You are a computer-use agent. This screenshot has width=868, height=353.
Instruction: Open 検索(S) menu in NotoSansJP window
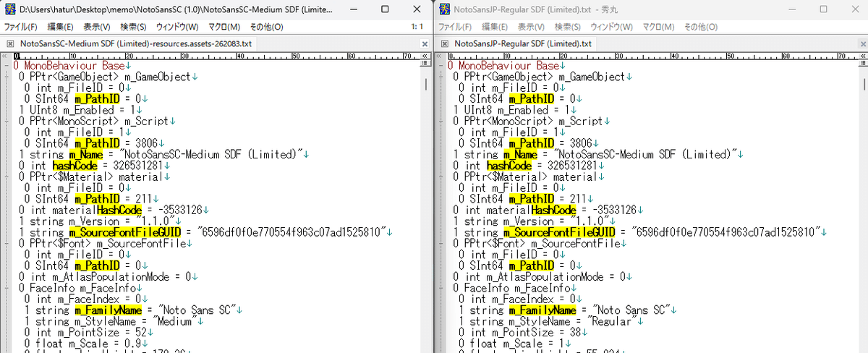click(568, 27)
